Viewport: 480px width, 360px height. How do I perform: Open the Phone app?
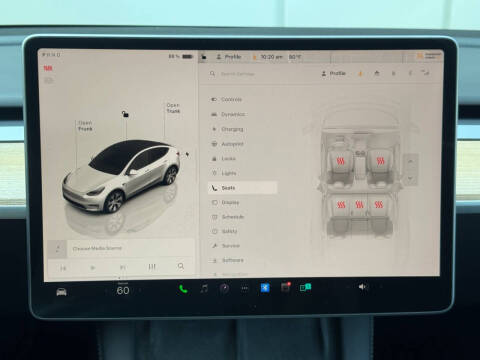[183, 289]
